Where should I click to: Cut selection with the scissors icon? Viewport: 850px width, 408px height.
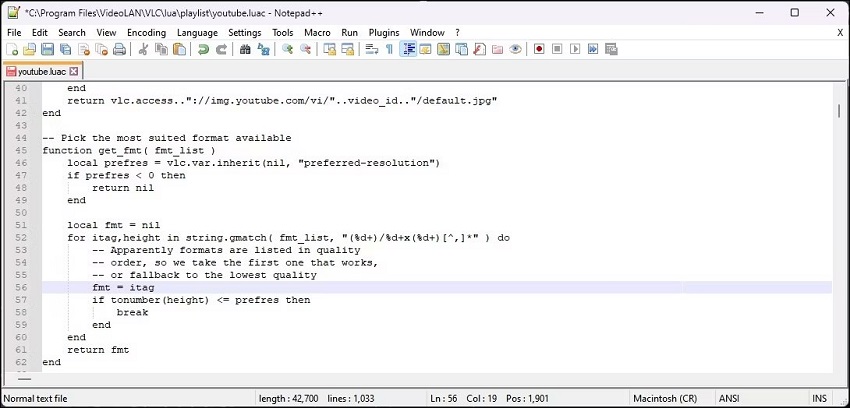pyautogui.click(x=143, y=49)
